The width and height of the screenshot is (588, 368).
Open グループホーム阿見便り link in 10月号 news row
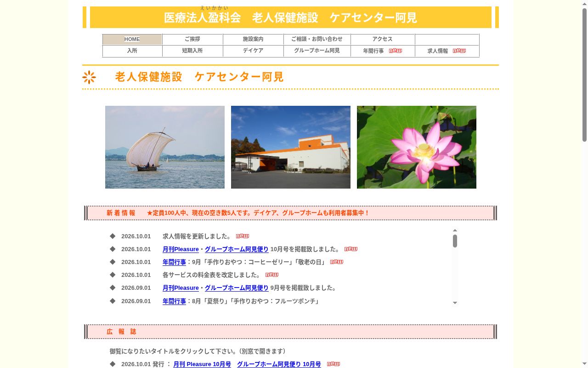237,249
